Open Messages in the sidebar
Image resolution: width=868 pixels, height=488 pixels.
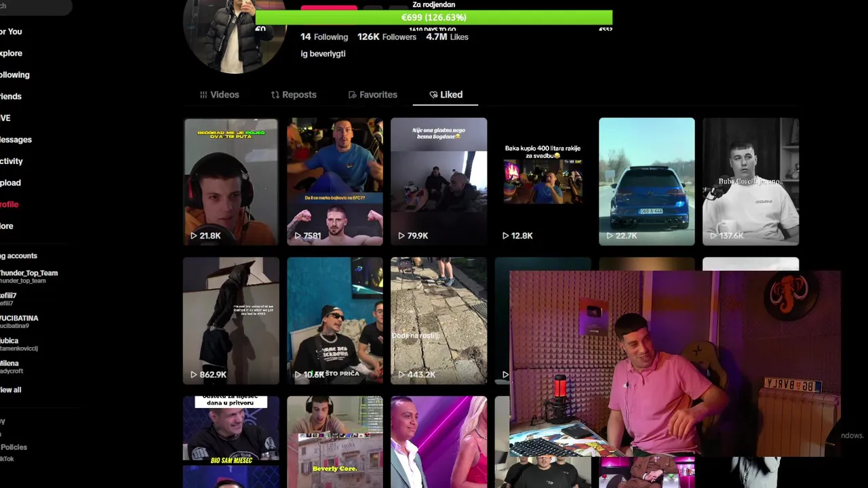[16, 140]
